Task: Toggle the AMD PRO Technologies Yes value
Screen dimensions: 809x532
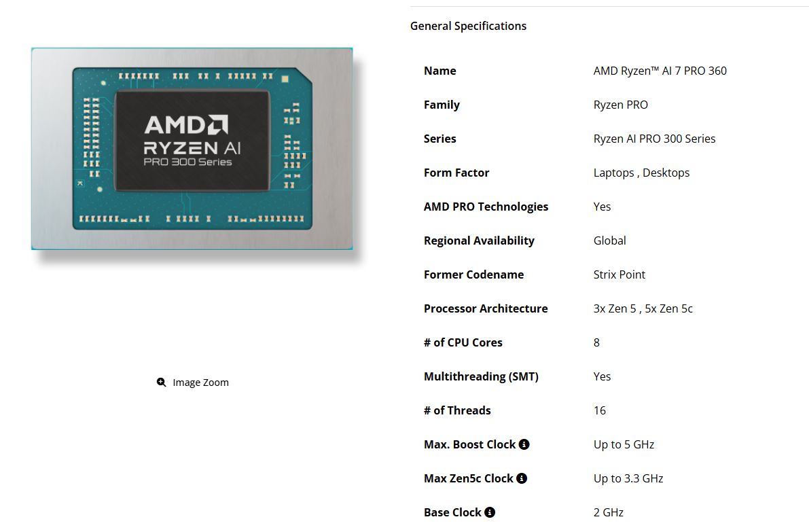Action: [x=602, y=207]
